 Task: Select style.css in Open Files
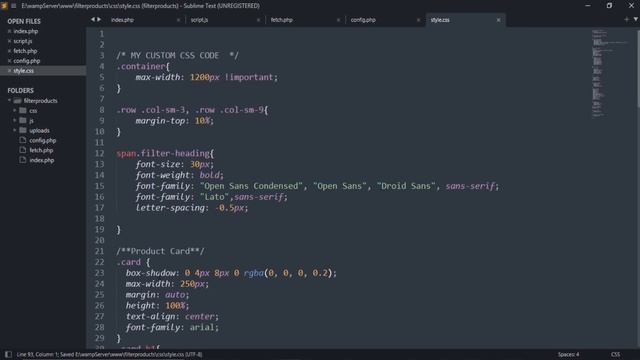click(24, 71)
